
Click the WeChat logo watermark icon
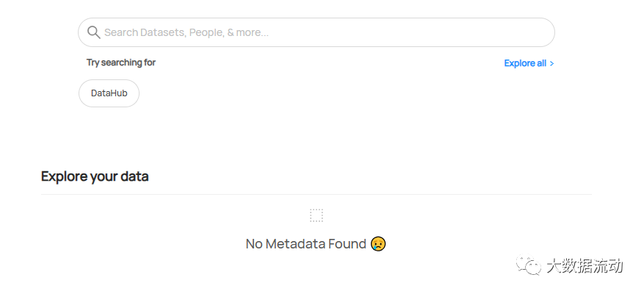(529, 265)
